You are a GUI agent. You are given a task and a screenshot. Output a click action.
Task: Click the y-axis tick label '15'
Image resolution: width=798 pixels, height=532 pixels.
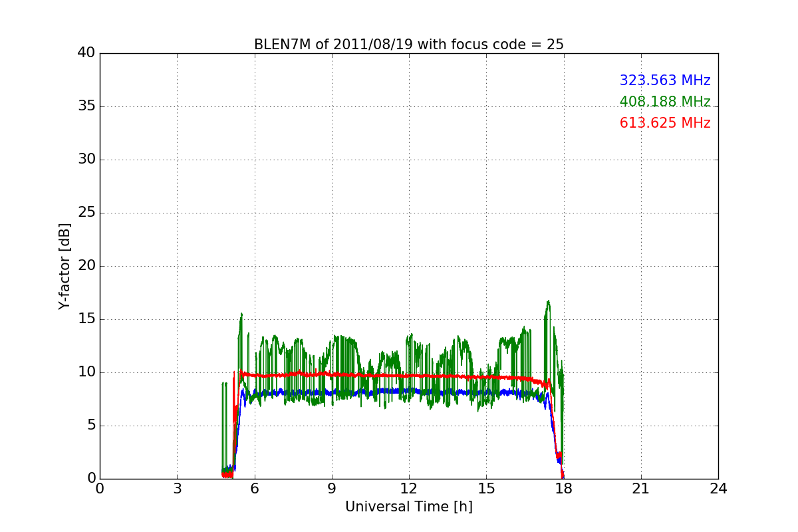tap(86, 319)
